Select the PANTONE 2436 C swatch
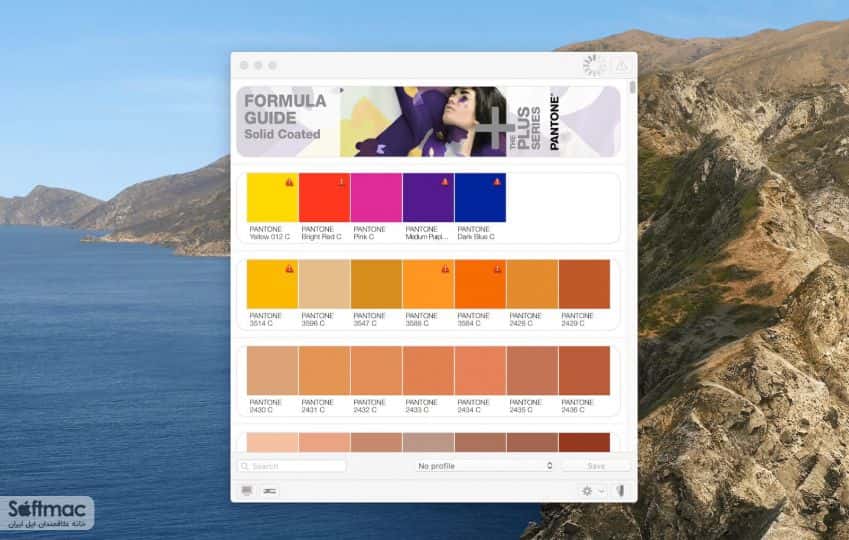Screen dimensions: 849x540 [x=584, y=370]
